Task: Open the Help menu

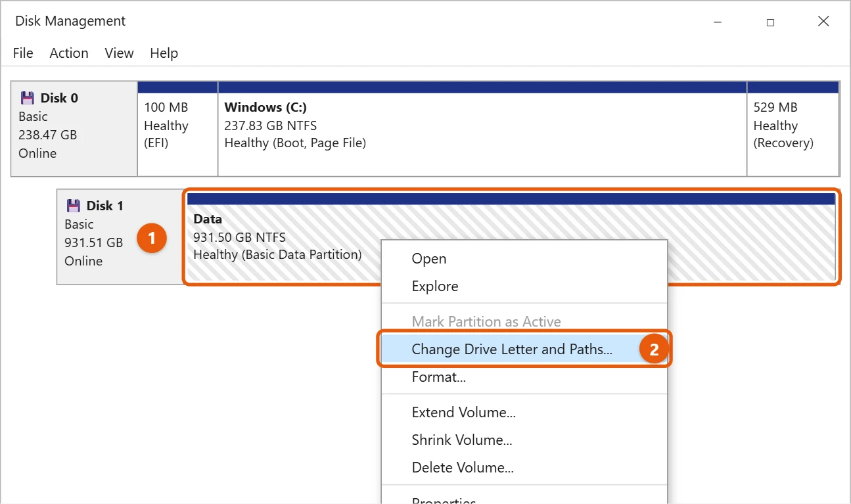Action: pyautogui.click(x=164, y=53)
